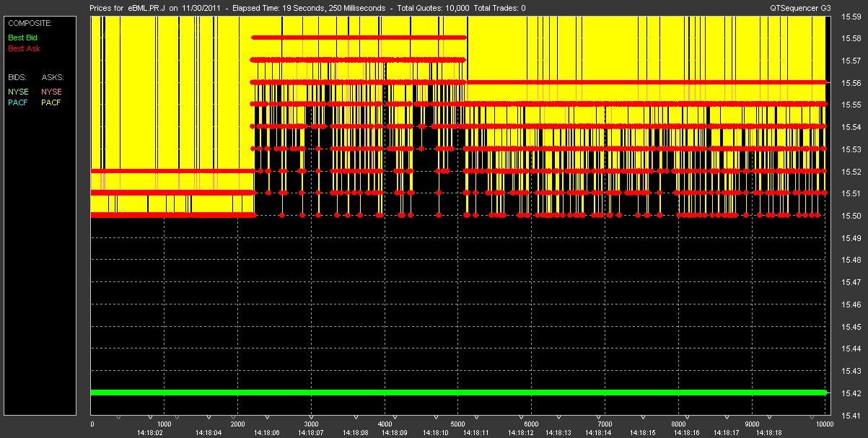Click the 6000 quote-count axis label
Image resolution: width=868 pixels, height=438 pixels.
coord(531,424)
